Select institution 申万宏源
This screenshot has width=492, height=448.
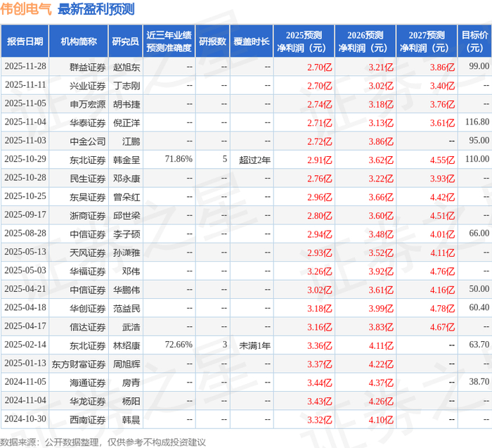tap(88, 104)
